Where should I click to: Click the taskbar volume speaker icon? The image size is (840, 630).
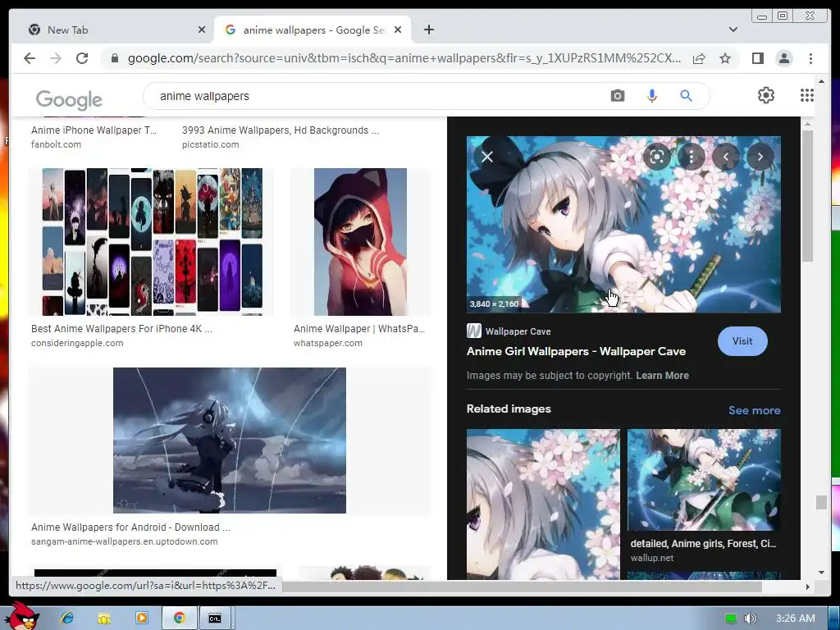coord(751,619)
